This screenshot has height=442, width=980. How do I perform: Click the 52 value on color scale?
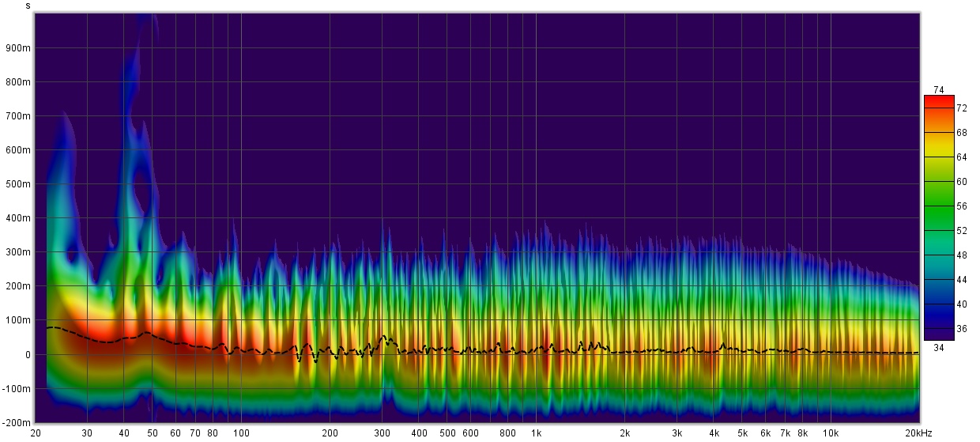pos(962,230)
